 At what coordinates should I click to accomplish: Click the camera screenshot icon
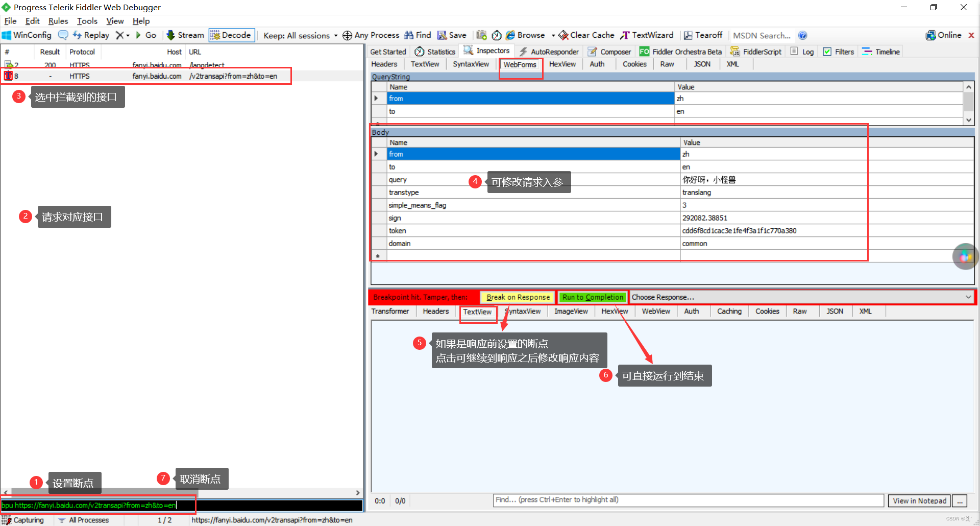coord(481,35)
